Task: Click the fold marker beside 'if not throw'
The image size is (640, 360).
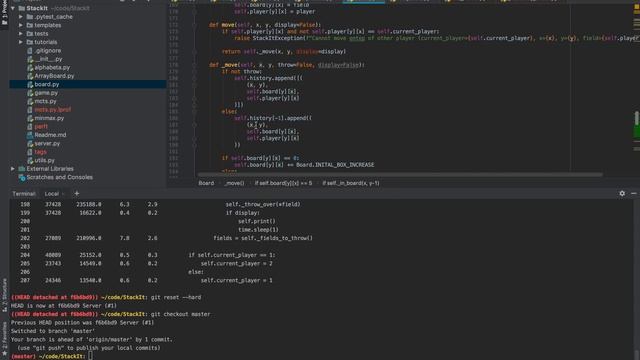Action: click(194, 72)
